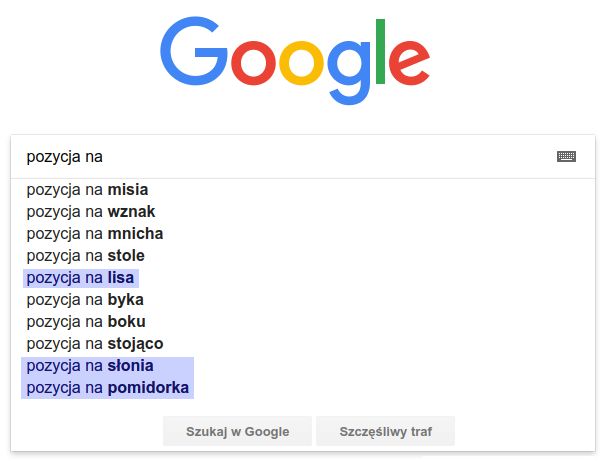Pick suggestion 'pozycja na byka'
The height and width of the screenshot is (463, 607).
click(x=85, y=300)
